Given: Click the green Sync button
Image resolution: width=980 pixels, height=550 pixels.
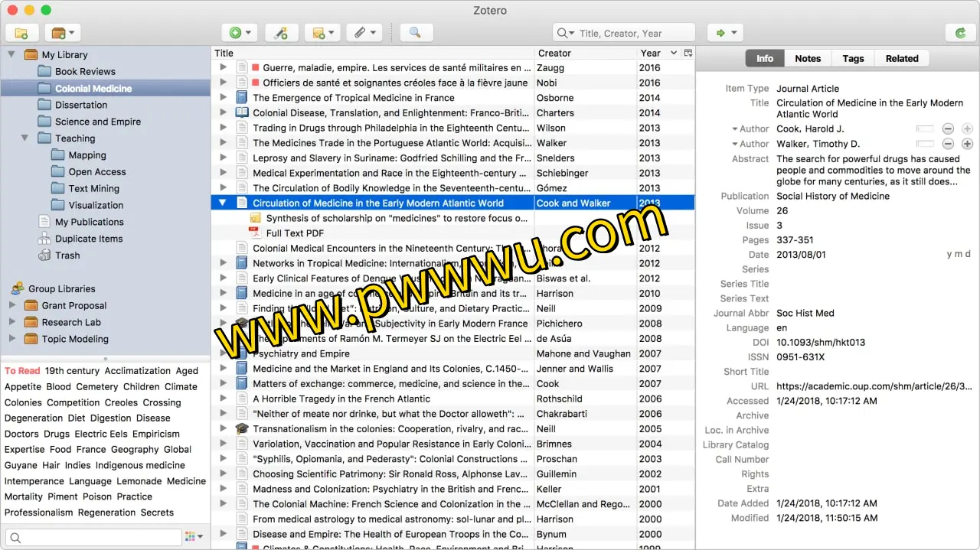Looking at the screenshot, I should tap(959, 33).
